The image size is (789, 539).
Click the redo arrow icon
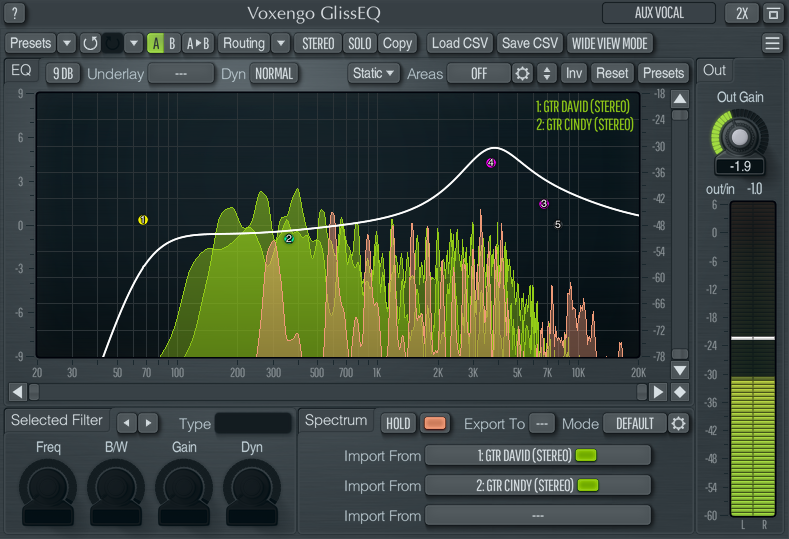(x=112, y=43)
